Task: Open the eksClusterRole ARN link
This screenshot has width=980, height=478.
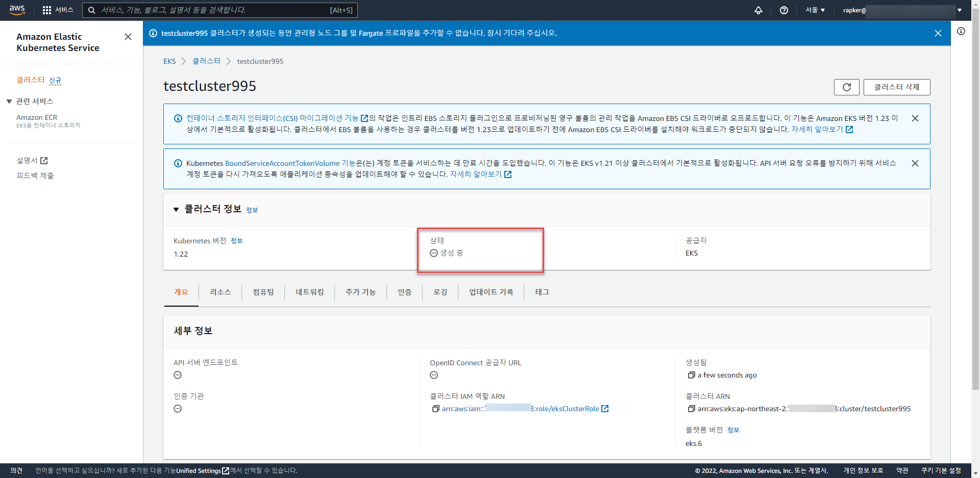Action: [x=521, y=409]
